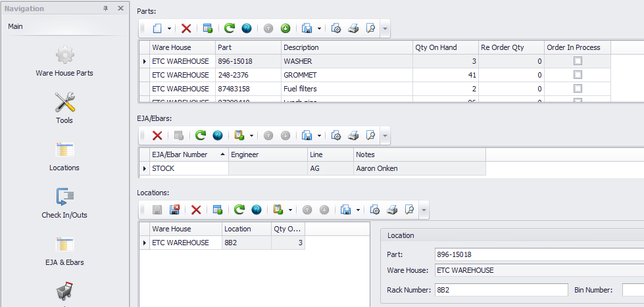
Task: Select the GROMMET description cell
Action: tap(347, 75)
